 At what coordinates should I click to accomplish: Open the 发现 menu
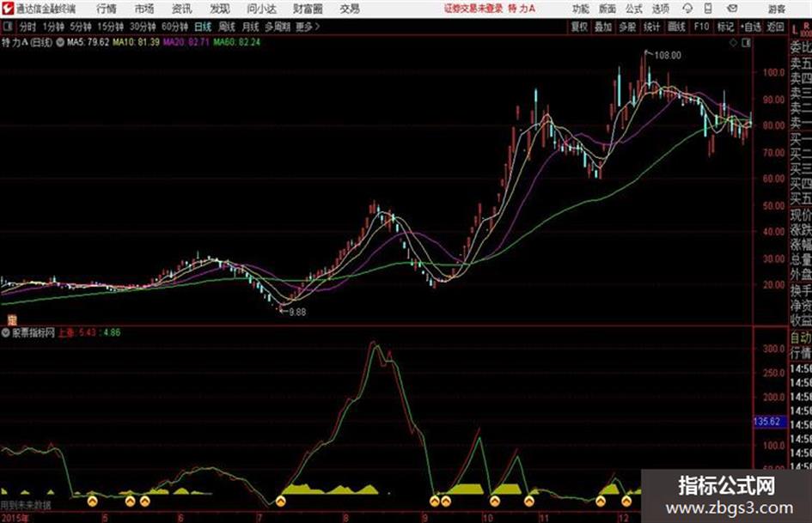tap(220, 9)
